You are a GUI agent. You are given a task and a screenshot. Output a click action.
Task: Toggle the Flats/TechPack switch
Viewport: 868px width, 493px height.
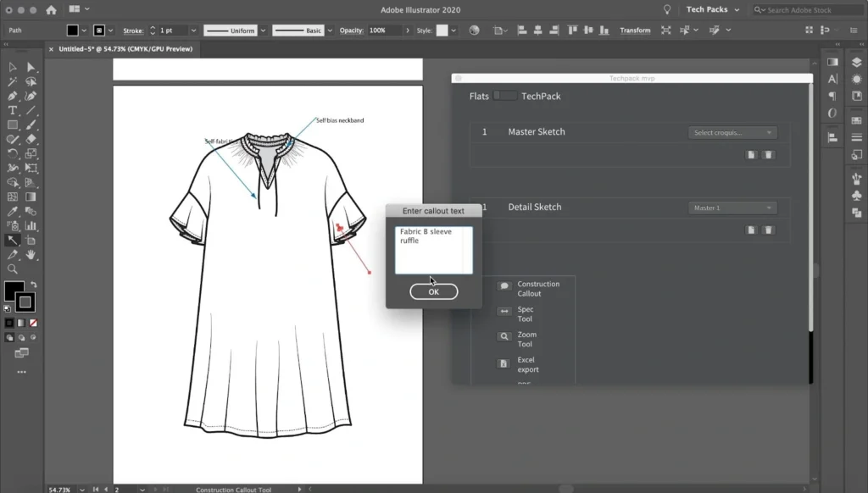pos(505,96)
